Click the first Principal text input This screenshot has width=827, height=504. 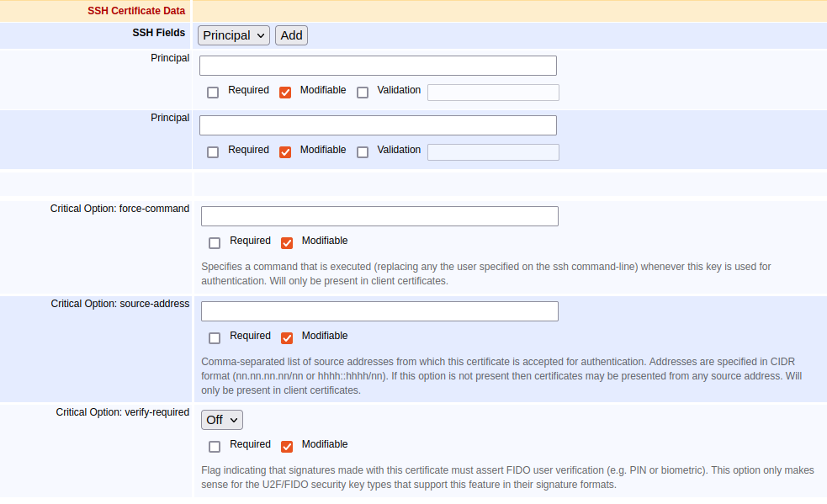pyautogui.click(x=378, y=66)
